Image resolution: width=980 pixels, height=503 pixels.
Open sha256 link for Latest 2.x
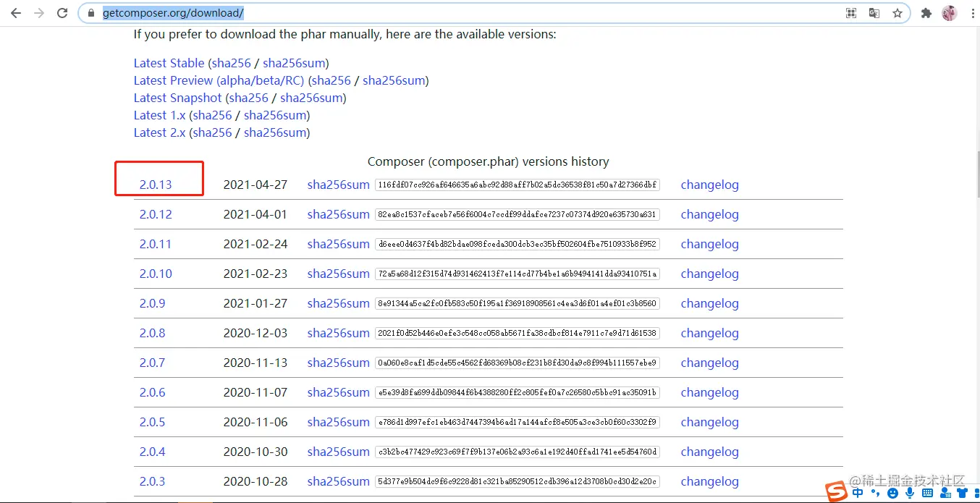pyautogui.click(x=213, y=132)
